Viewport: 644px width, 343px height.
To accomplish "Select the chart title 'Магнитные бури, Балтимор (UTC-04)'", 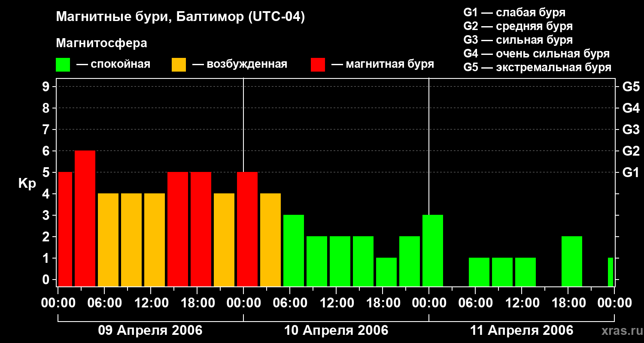I will (x=180, y=18).
